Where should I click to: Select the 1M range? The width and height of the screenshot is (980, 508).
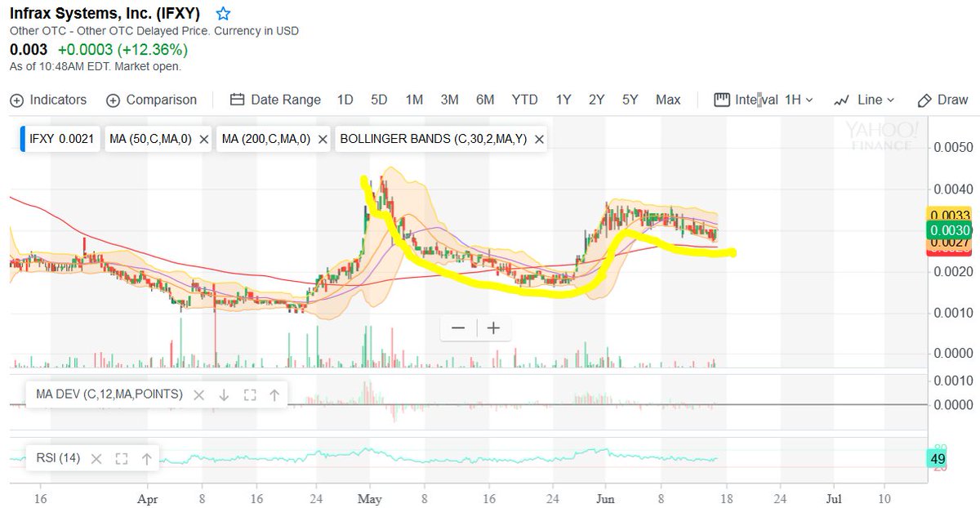click(414, 100)
